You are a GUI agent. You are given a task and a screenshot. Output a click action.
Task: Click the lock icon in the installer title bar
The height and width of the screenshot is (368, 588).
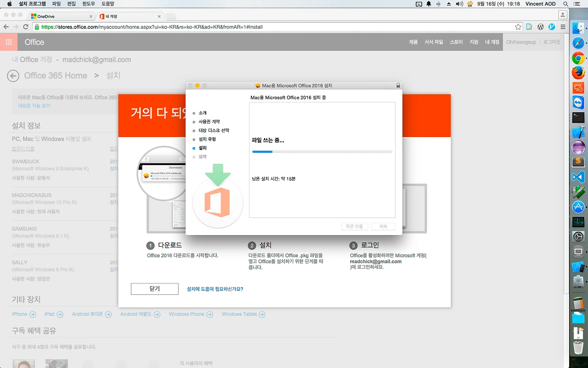(x=398, y=86)
